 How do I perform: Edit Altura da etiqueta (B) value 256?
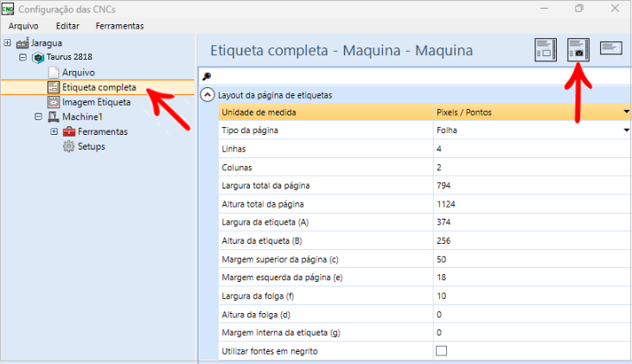(532, 240)
